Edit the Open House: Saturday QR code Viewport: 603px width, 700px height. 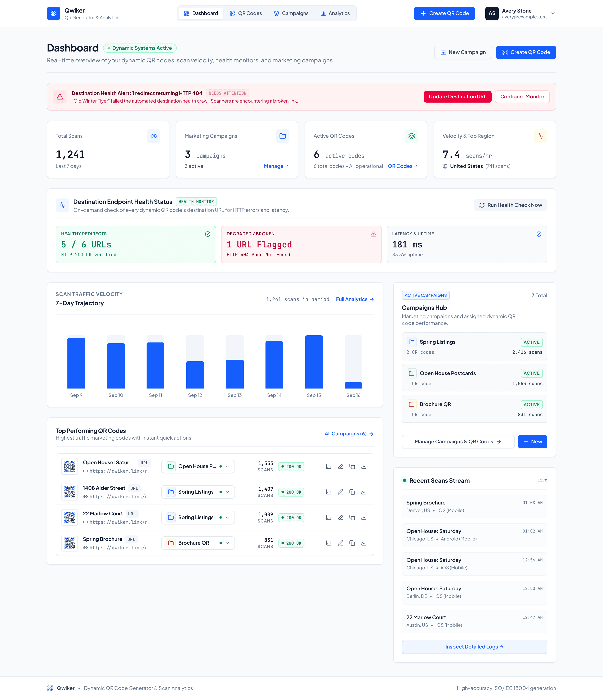pos(340,467)
